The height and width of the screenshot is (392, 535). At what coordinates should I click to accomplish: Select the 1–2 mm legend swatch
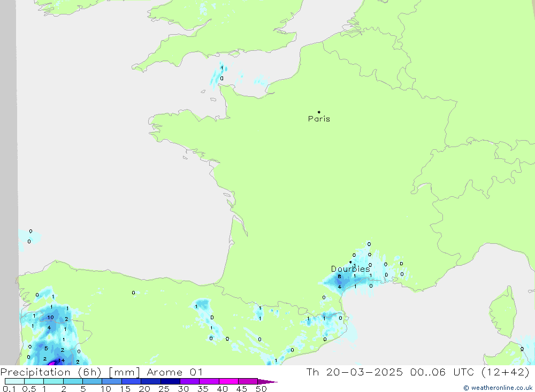pos(53,381)
